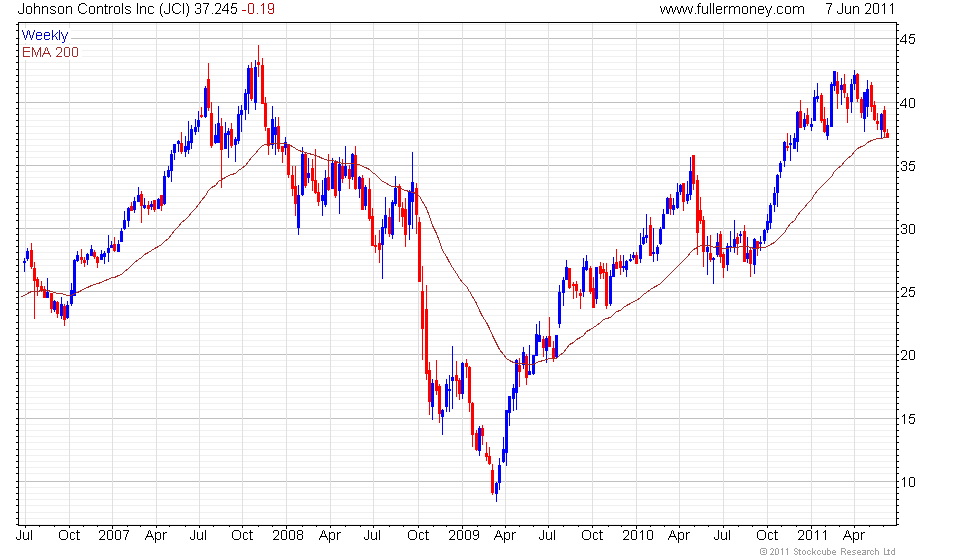Click the 35 price axis label
The height and width of the screenshot is (560, 980).
[908, 166]
